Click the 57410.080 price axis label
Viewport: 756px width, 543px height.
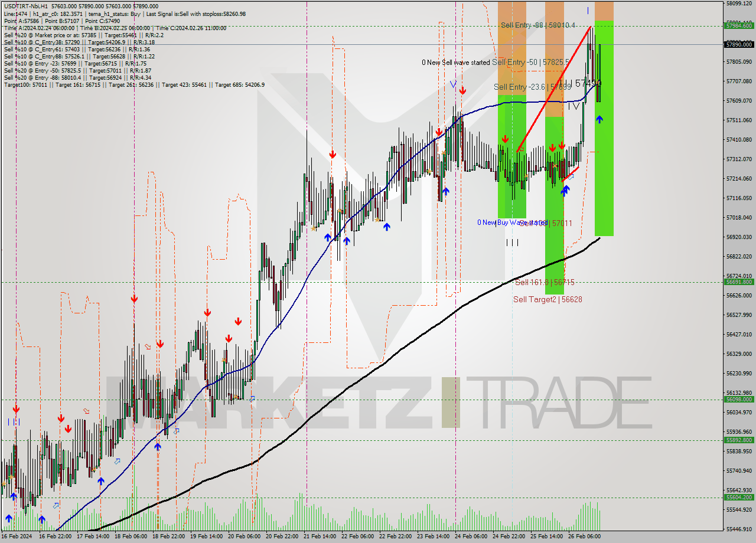(739, 140)
